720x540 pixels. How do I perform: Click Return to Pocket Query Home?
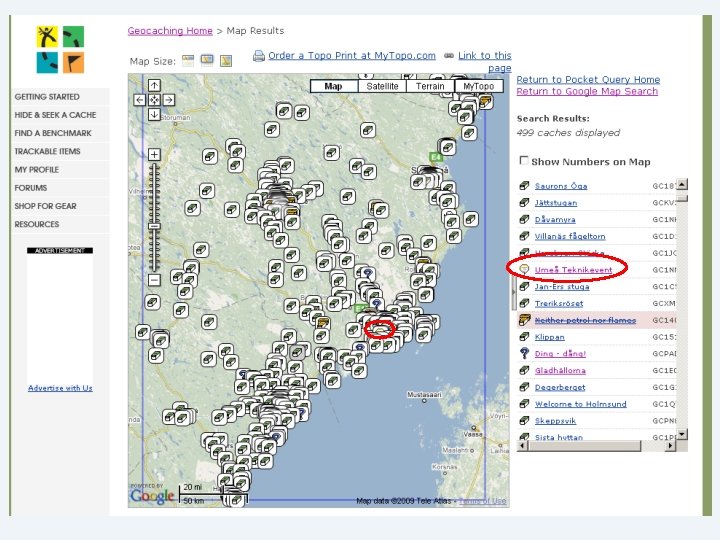pyautogui.click(x=588, y=79)
